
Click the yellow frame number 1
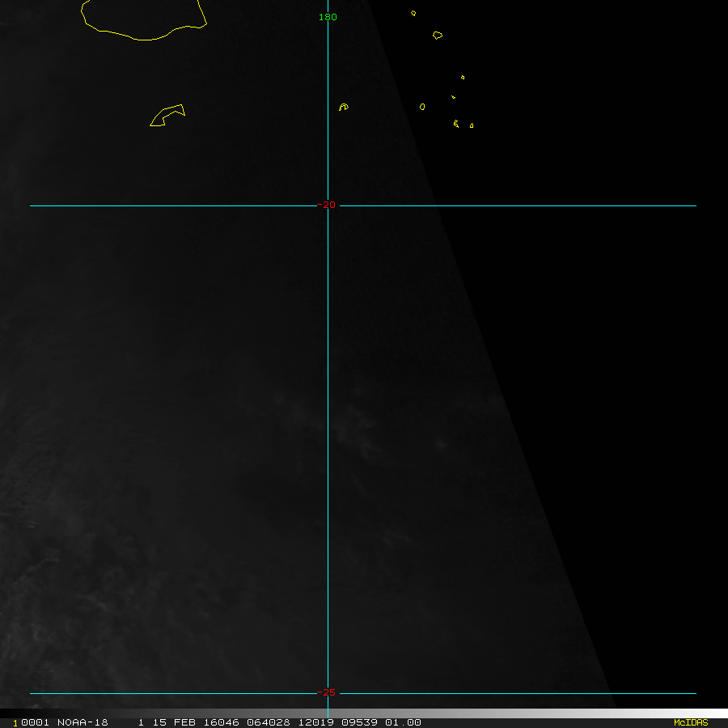click(x=15, y=723)
